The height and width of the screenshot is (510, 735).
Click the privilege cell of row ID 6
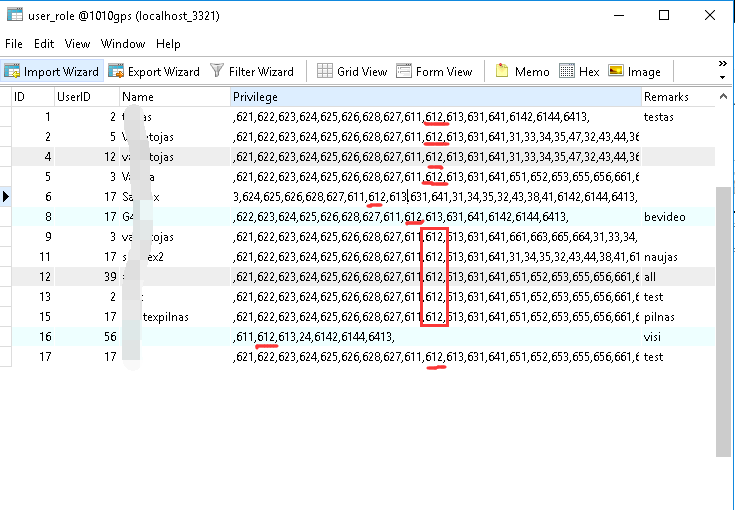click(436, 196)
